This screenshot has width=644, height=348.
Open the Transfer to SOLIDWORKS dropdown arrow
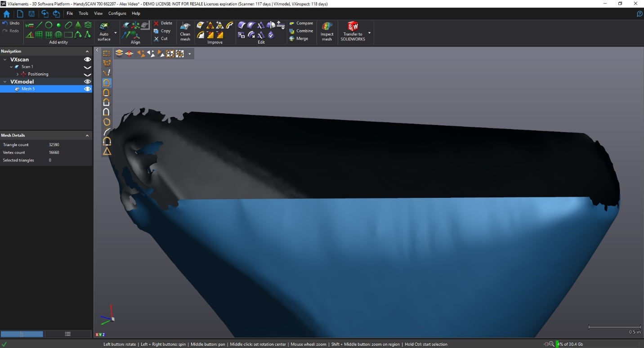[x=369, y=33]
